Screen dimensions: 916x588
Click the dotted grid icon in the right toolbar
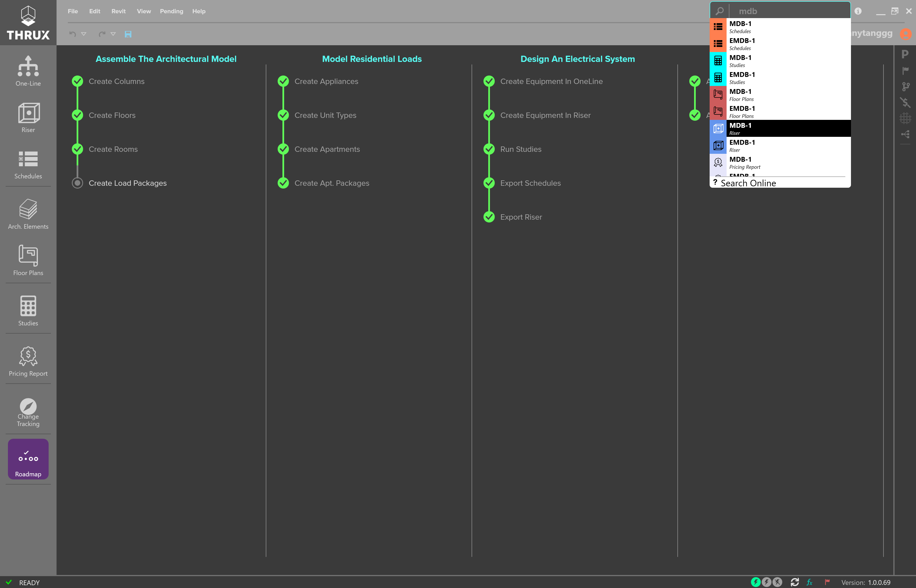pyautogui.click(x=905, y=118)
